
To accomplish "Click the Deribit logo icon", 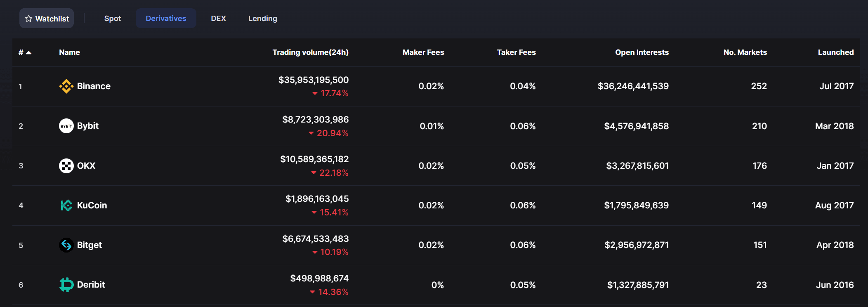I will (66, 285).
